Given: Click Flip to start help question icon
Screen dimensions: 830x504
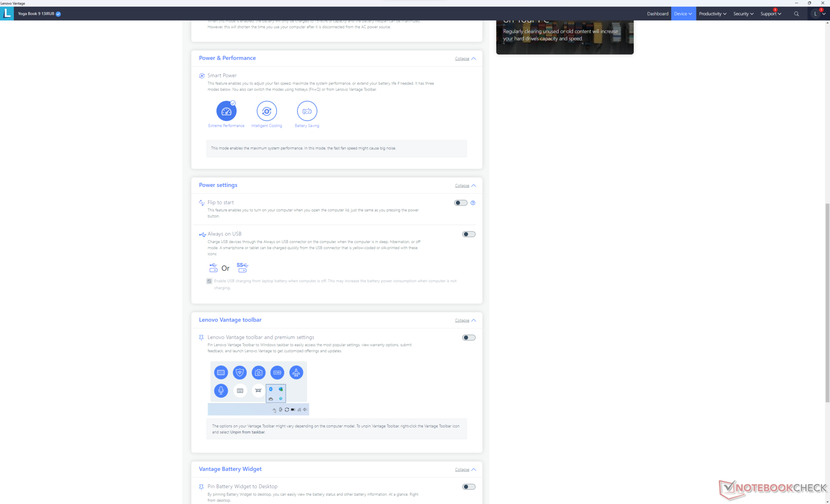Looking at the screenshot, I should pyautogui.click(x=473, y=203).
